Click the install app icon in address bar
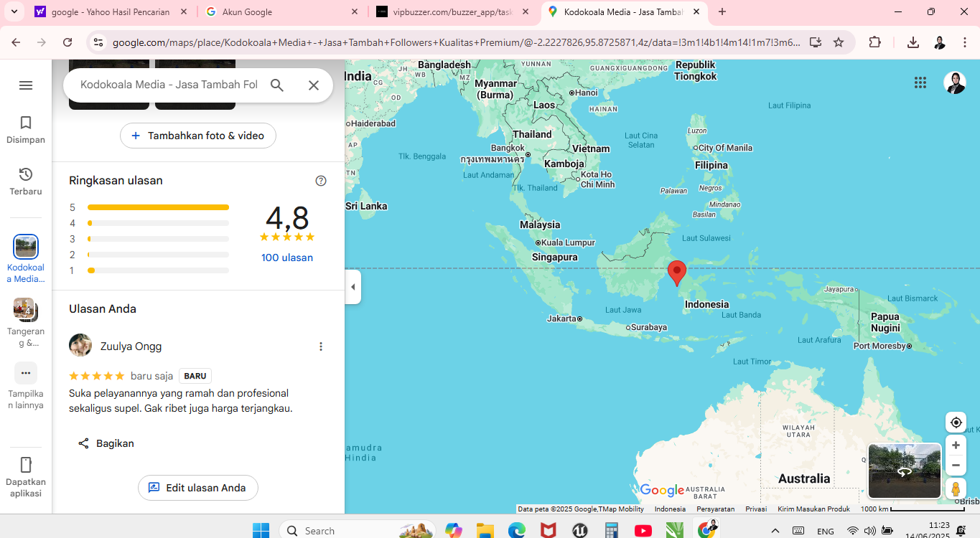Viewport: 980px width, 538px height. [815, 42]
